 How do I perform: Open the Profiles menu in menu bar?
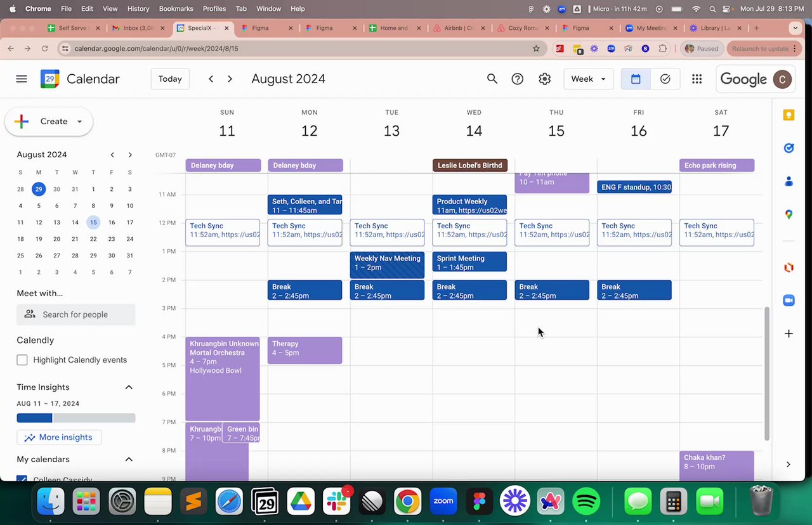pyautogui.click(x=214, y=9)
